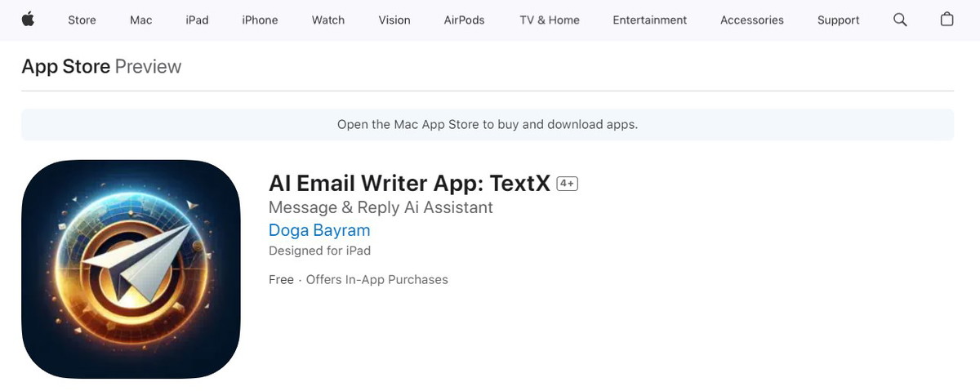
Task: Navigate to the Watch section
Action: (x=327, y=20)
